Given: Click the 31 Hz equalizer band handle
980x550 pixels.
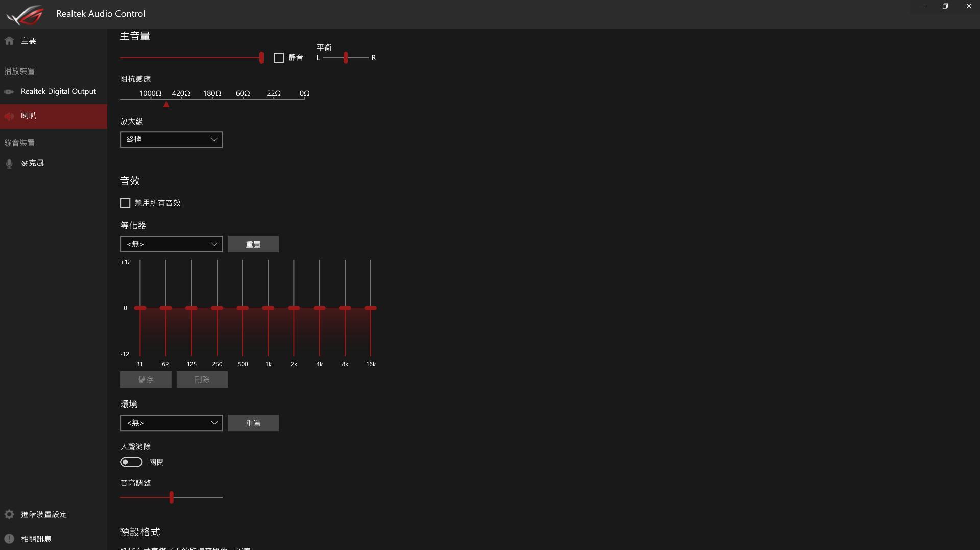Looking at the screenshot, I should (140, 308).
